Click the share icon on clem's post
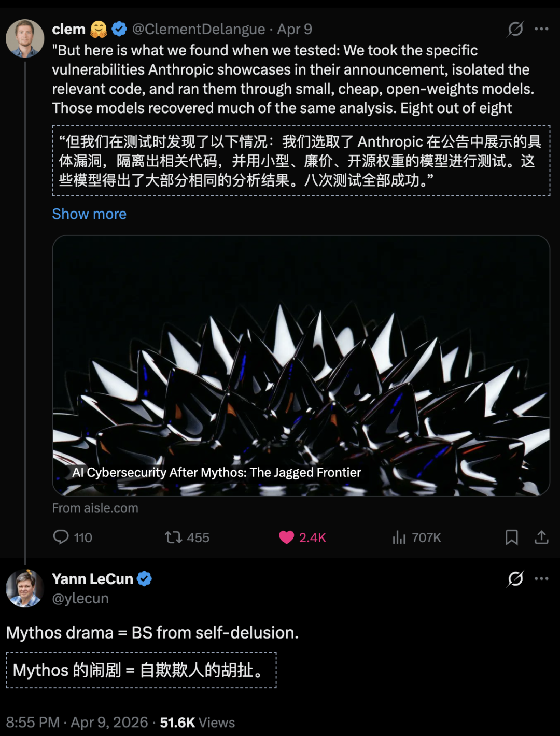The height and width of the screenshot is (736, 560). pyautogui.click(x=541, y=537)
